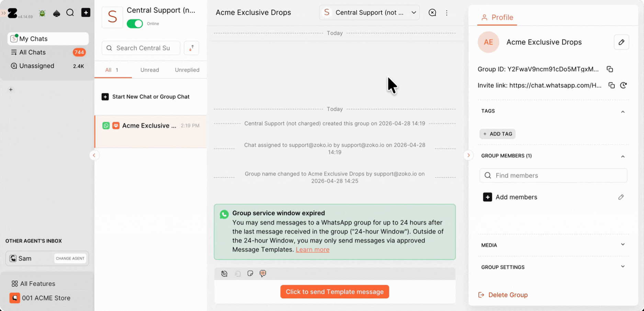Viewport: 644px width, 311px height.
Task: Click to send Template message button
Action: pyautogui.click(x=335, y=292)
